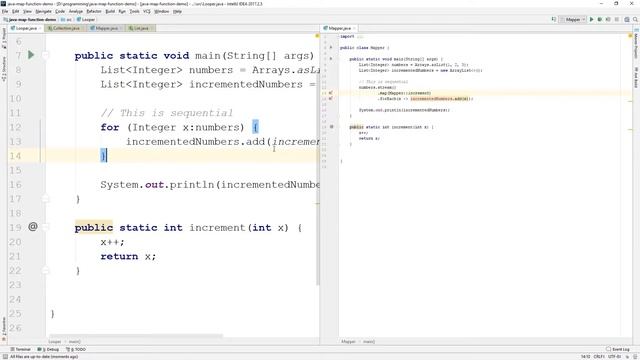
Task: Open the Terminal tool window
Action: pos(20,349)
